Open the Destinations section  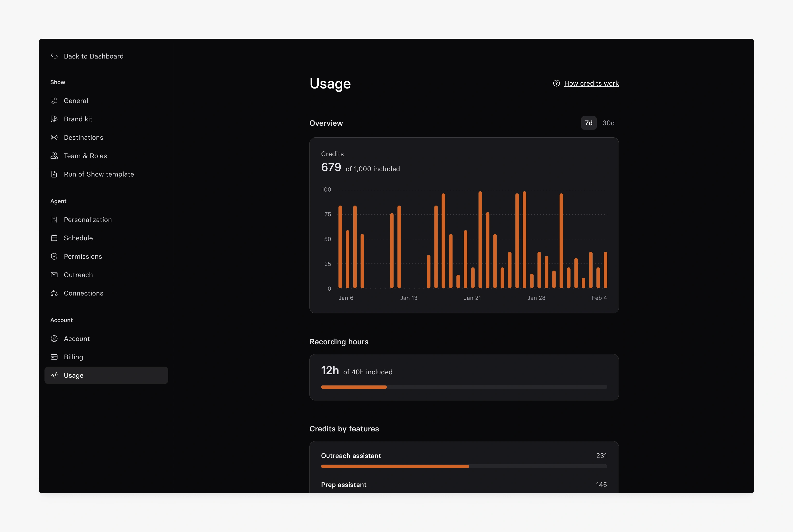click(106, 137)
